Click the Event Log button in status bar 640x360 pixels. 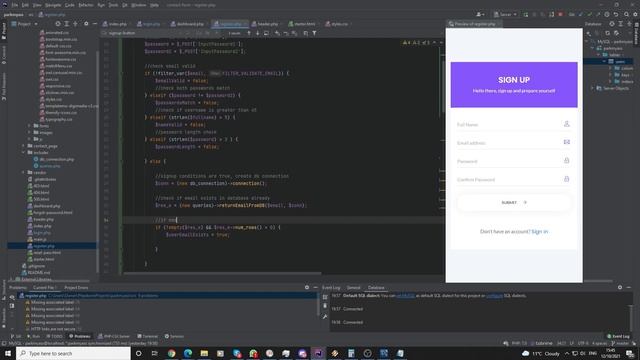click(x=618, y=336)
